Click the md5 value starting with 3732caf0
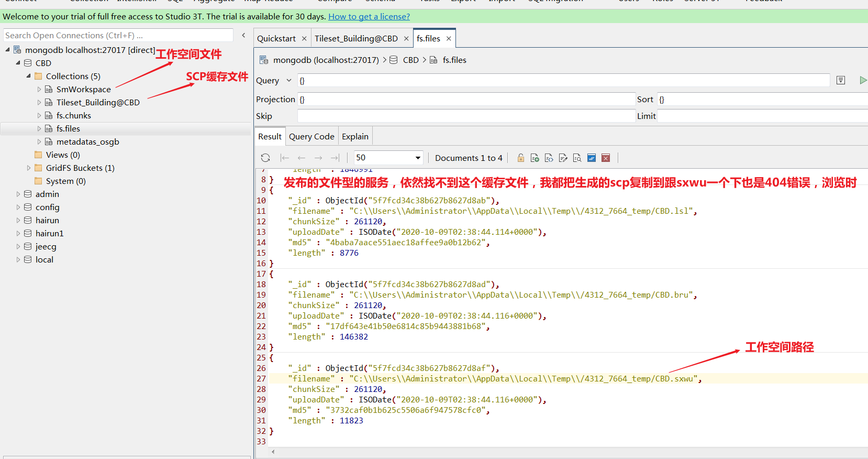This screenshot has height=459, width=868. [x=405, y=410]
